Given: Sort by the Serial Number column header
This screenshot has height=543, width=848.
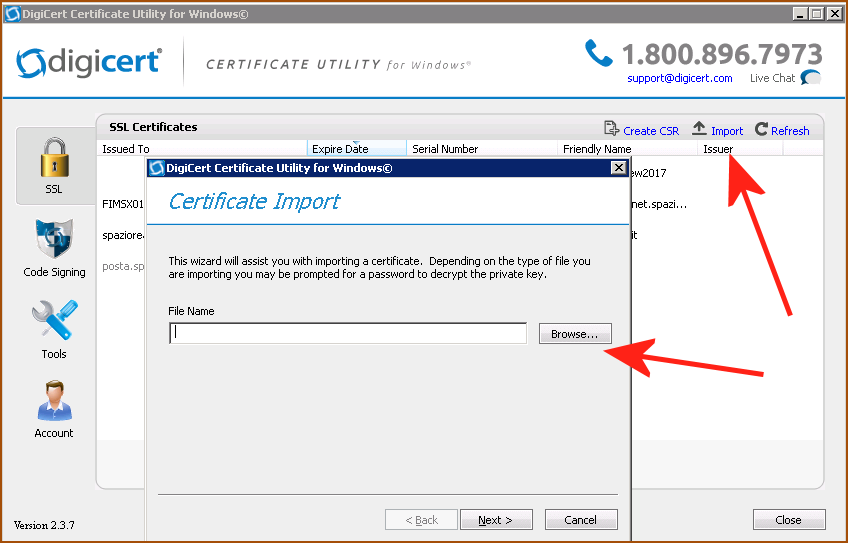Looking at the screenshot, I should point(481,149).
